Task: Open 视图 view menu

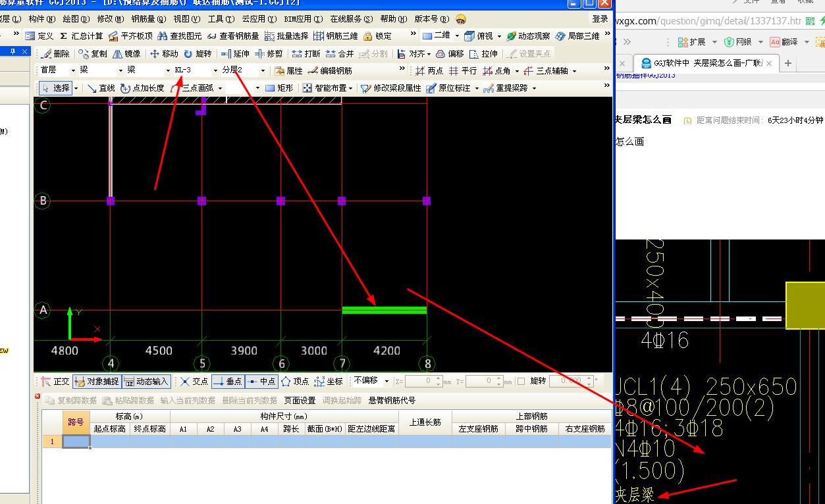Action: point(186,19)
